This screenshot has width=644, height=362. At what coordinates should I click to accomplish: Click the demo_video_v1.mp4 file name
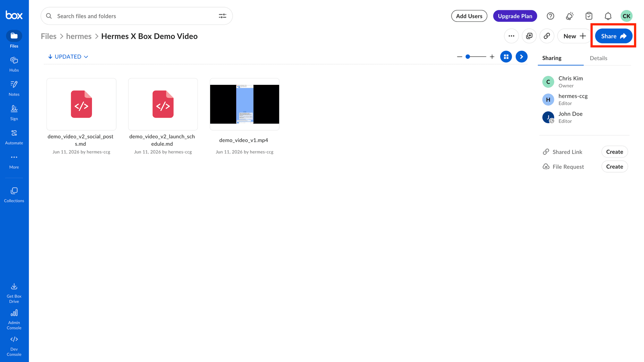tap(244, 140)
